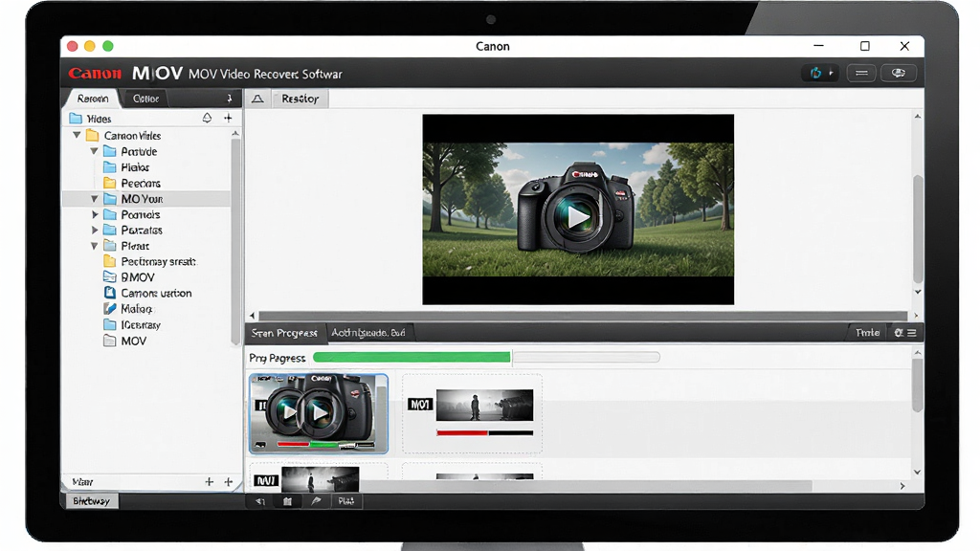Click the Hides folder icon

[76, 118]
